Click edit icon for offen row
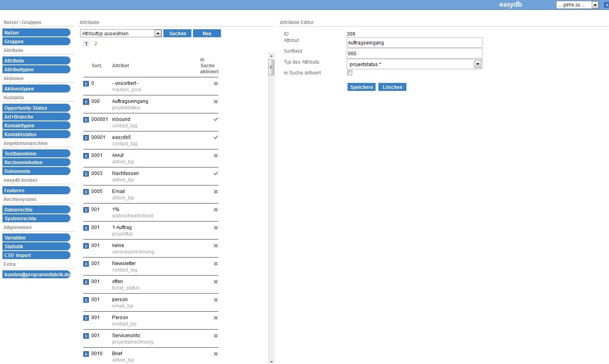 [86, 282]
